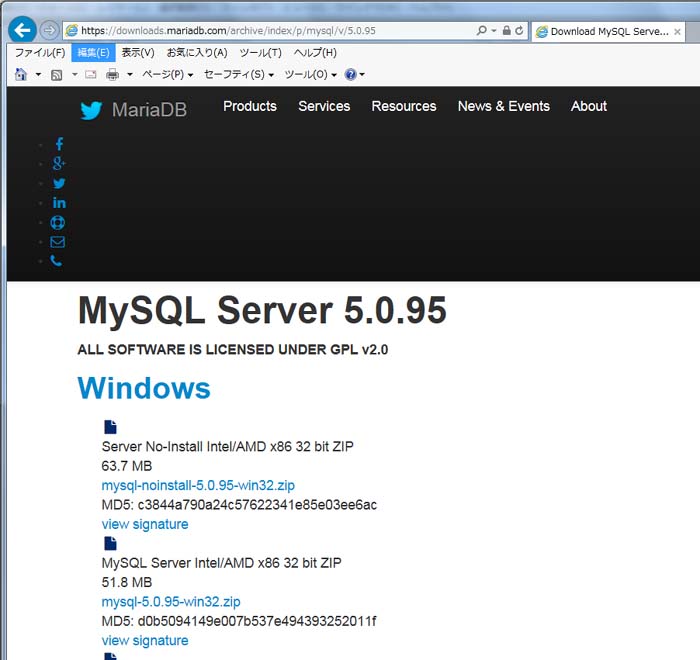Open the お気に入り(A) menu

point(197,53)
